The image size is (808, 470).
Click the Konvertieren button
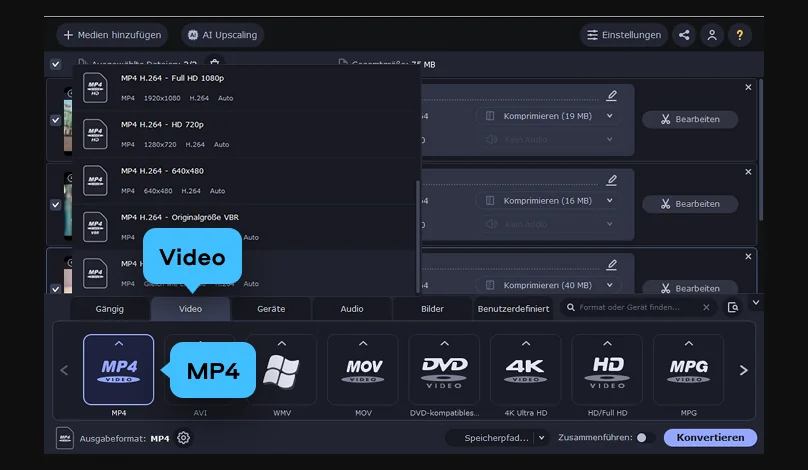(x=710, y=438)
